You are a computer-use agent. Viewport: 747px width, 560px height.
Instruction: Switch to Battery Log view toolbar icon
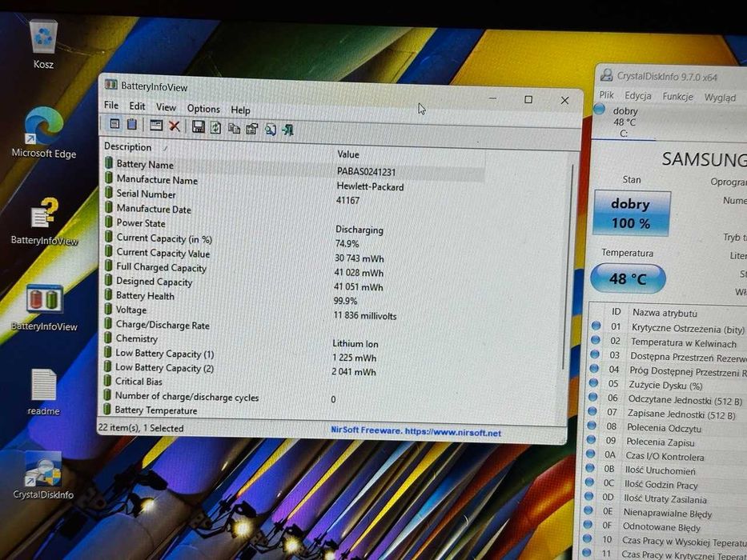(x=132, y=124)
